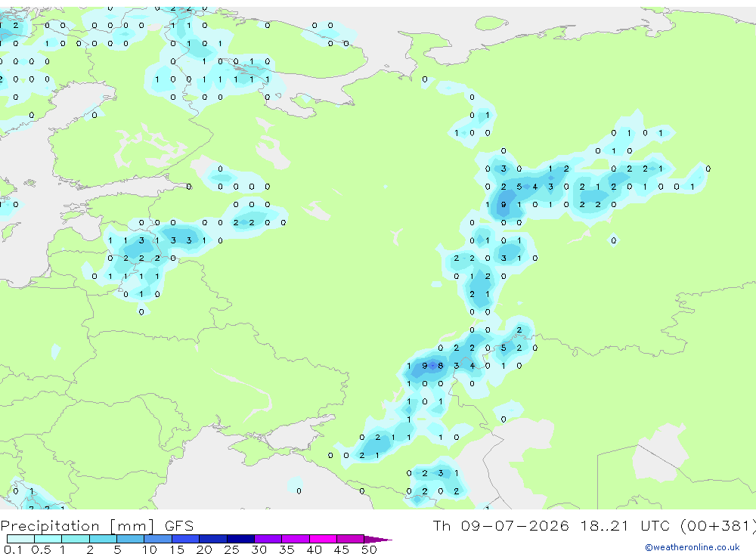This screenshot has width=756, height=554.
Task: Click the '40' legend scale label
Action: 314,549
